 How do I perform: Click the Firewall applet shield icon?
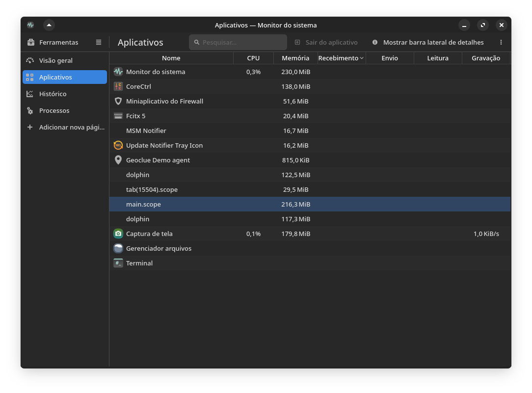click(118, 101)
